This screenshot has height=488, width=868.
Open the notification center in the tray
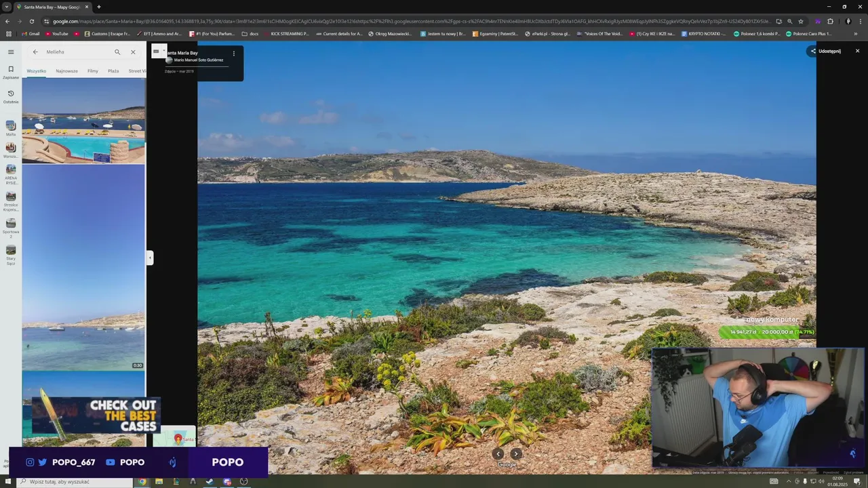[x=856, y=481]
